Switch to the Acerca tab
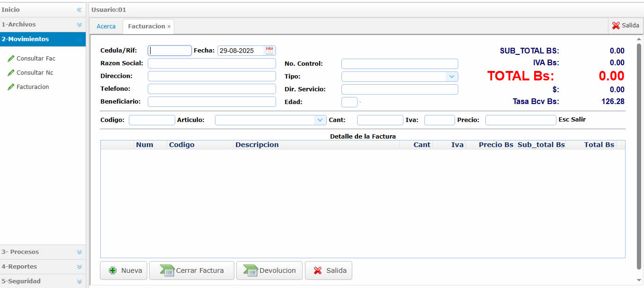The image size is (644, 288). click(106, 26)
